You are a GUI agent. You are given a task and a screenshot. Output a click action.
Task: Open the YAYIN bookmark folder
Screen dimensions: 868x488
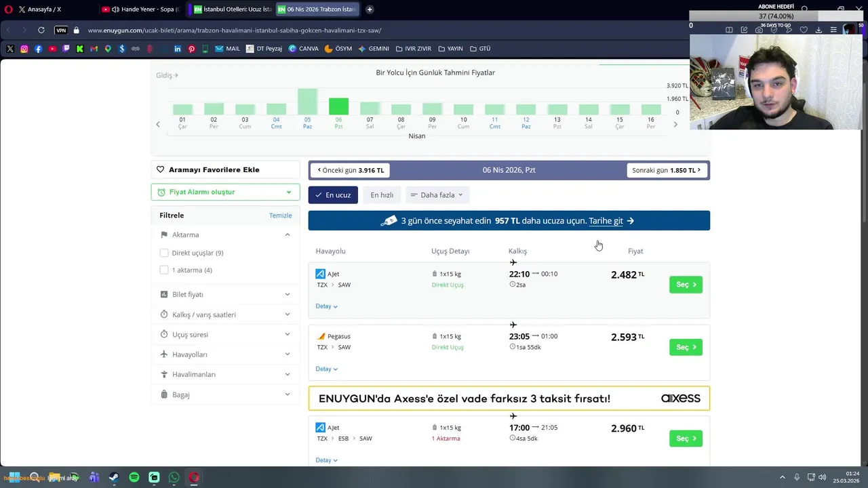(x=450, y=49)
